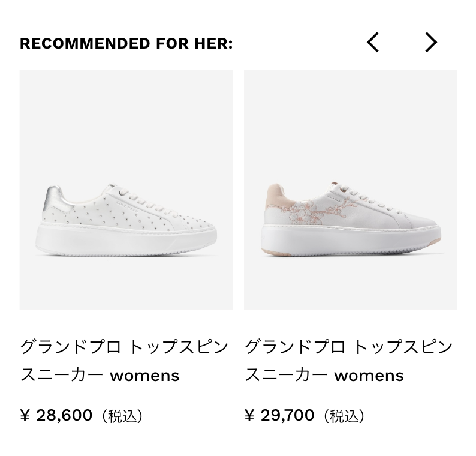Viewport: 476px width, 456px height.
Task: Click the ¥ 29,700 (税込) price
Action: (x=304, y=415)
